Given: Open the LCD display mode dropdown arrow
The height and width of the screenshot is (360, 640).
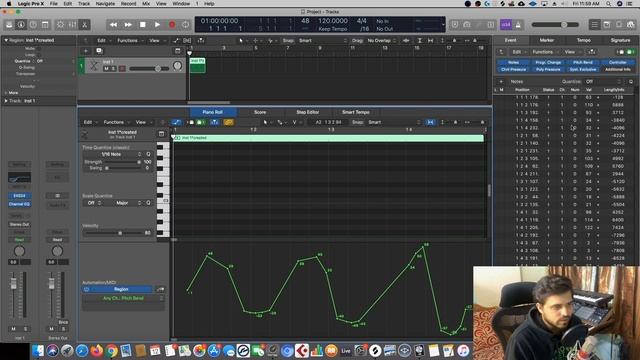Looking at the screenshot, I should pos(443,24).
